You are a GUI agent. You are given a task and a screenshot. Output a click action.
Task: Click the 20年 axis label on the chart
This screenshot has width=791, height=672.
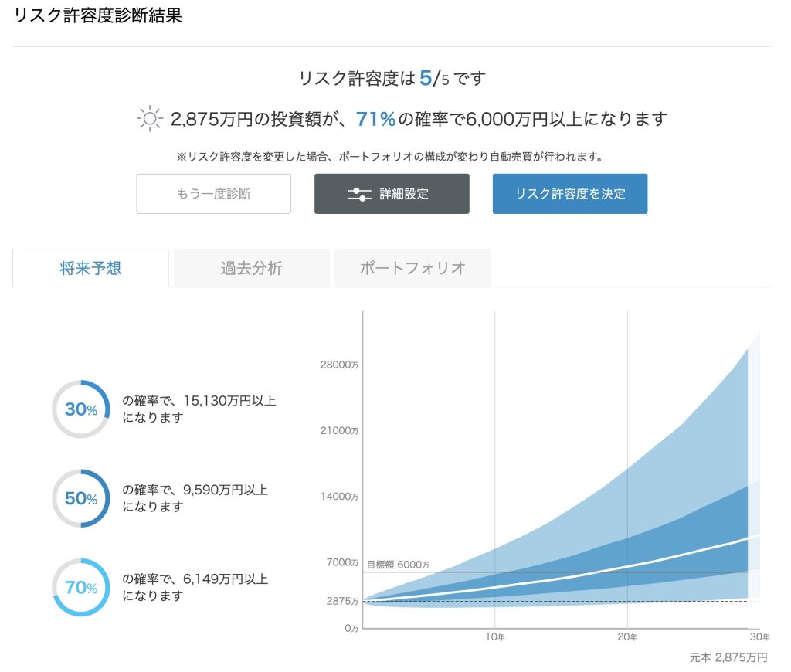[627, 637]
